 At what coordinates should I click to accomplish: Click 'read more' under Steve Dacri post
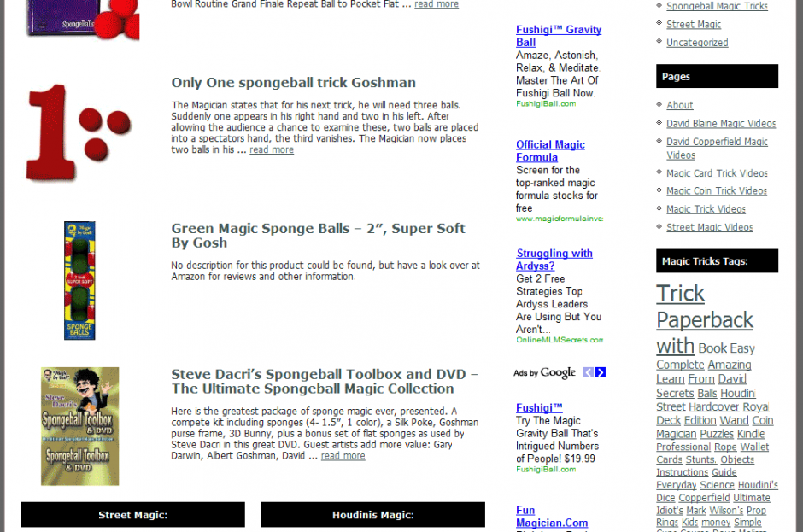pyautogui.click(x=343, y=456)
